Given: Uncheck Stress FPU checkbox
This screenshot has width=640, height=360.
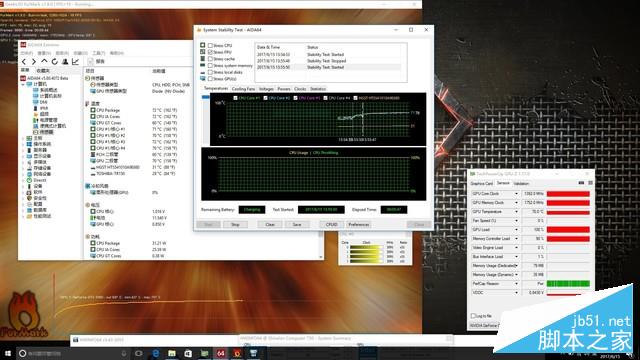Looking at the screenshot, I should pos(210,52).
